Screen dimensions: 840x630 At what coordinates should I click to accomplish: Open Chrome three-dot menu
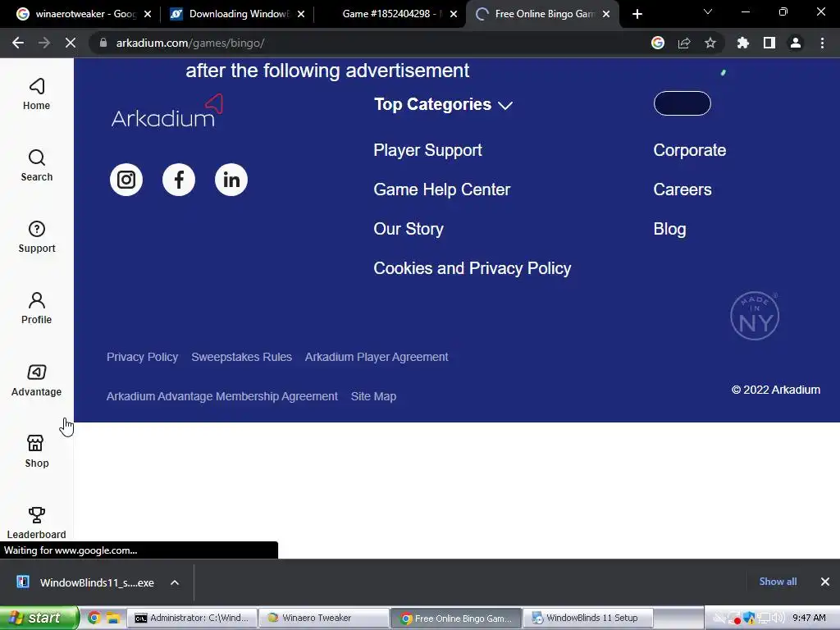pos(822,43)
